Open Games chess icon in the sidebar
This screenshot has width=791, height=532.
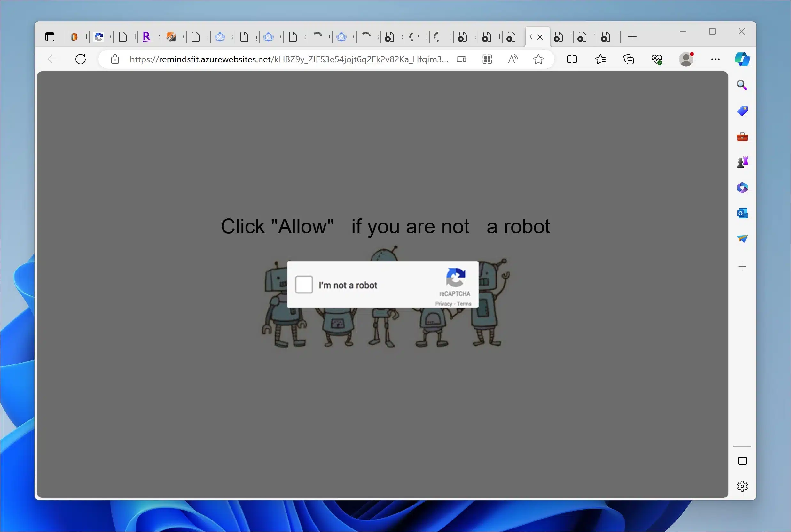tap(742, 162)
